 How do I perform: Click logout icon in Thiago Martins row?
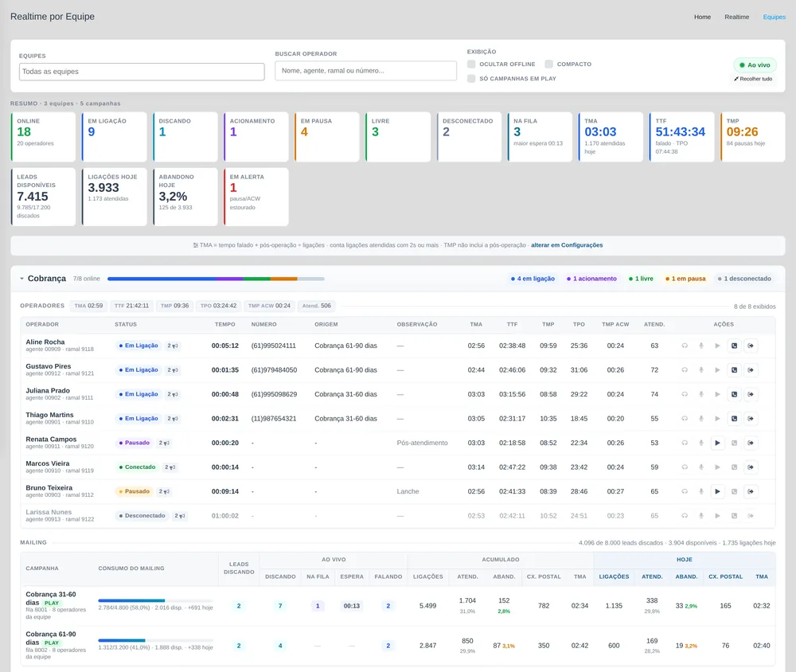(x=751, y=419)
